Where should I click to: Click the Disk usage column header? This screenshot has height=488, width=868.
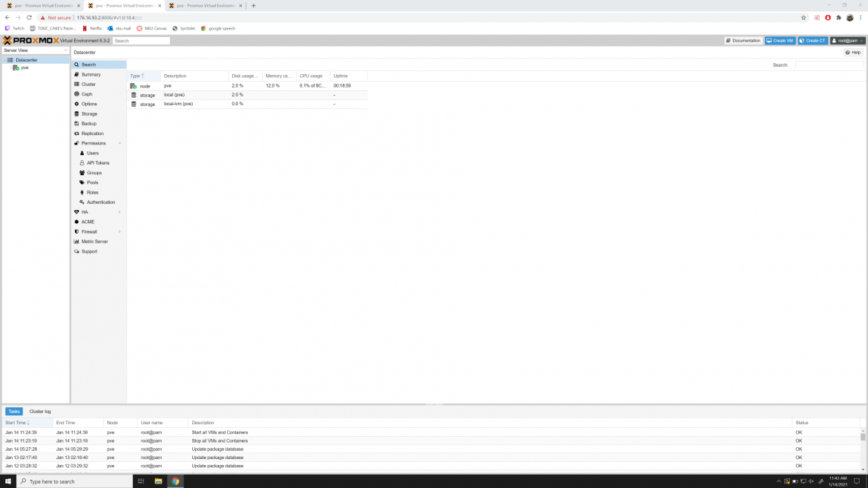pos(245,76)
